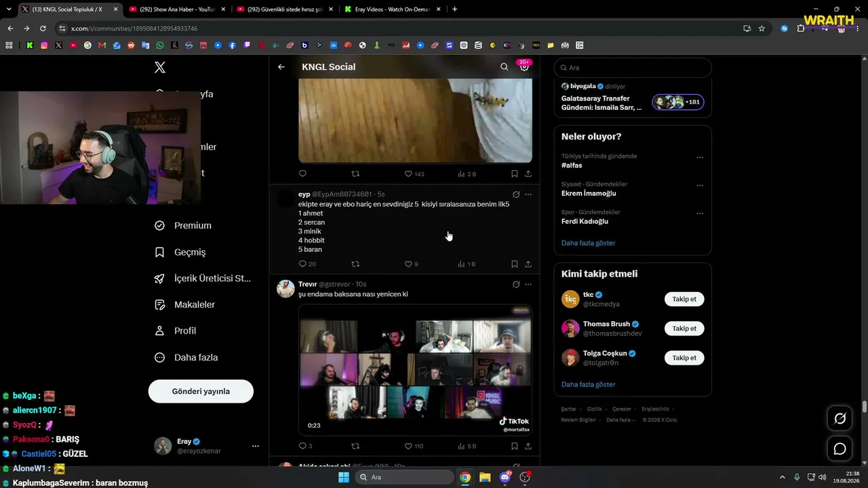The width and height of the screenshot is (868, 488).
Task: Open more options for Ekrem İmamoğlu trend
Action: (700, 185)
